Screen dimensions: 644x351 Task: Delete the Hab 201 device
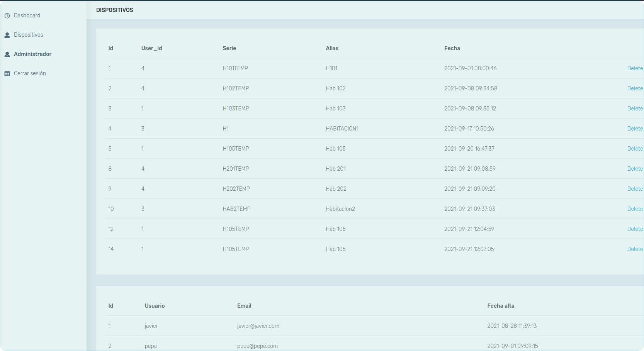click(635, 169)
